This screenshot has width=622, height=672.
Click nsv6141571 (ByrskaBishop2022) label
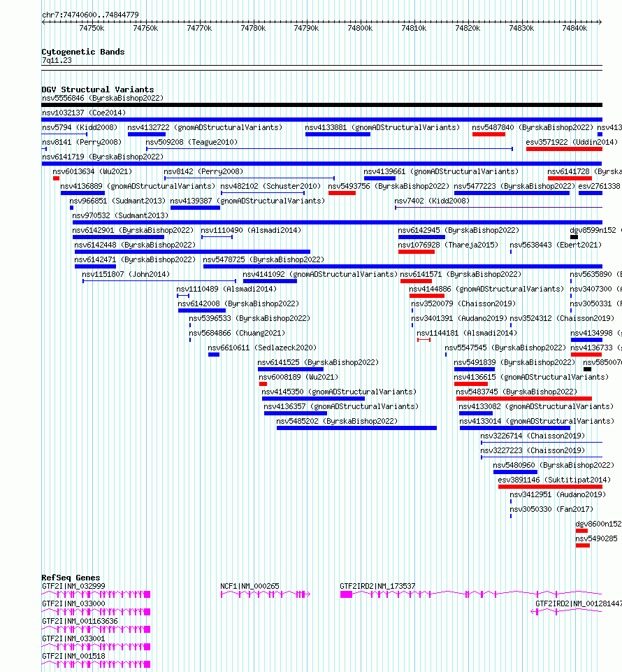(x=461, y=274)
